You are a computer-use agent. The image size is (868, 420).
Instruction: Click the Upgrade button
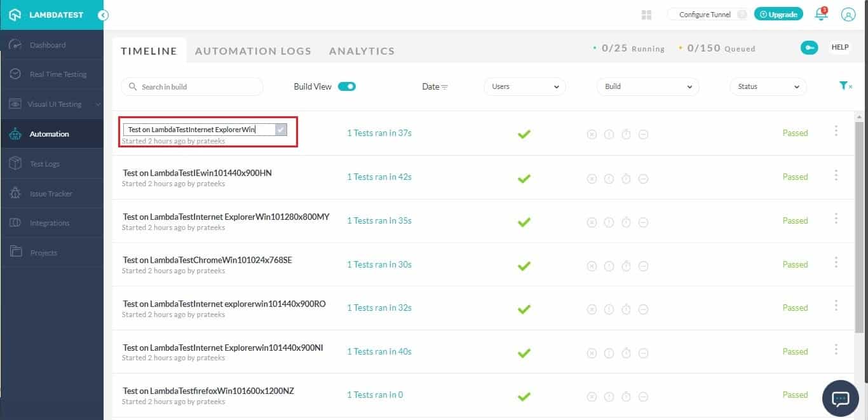778,15
